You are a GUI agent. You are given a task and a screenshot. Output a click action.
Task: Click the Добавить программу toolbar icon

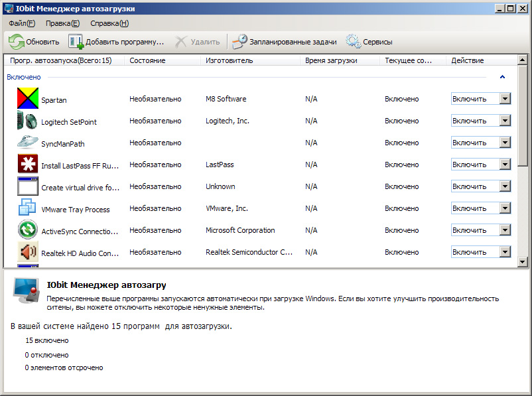pyautogui.click(x=76, y=42)
